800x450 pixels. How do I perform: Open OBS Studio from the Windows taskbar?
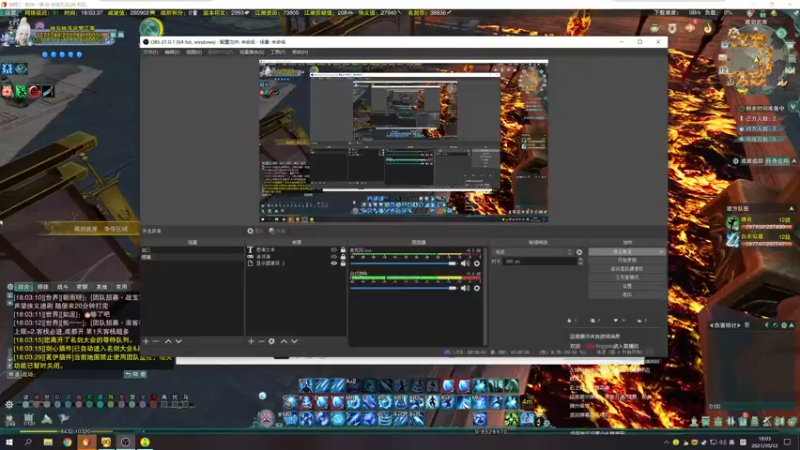[125, 442]
